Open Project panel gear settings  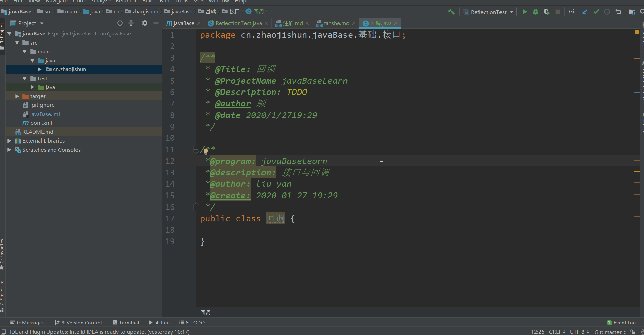145,23
